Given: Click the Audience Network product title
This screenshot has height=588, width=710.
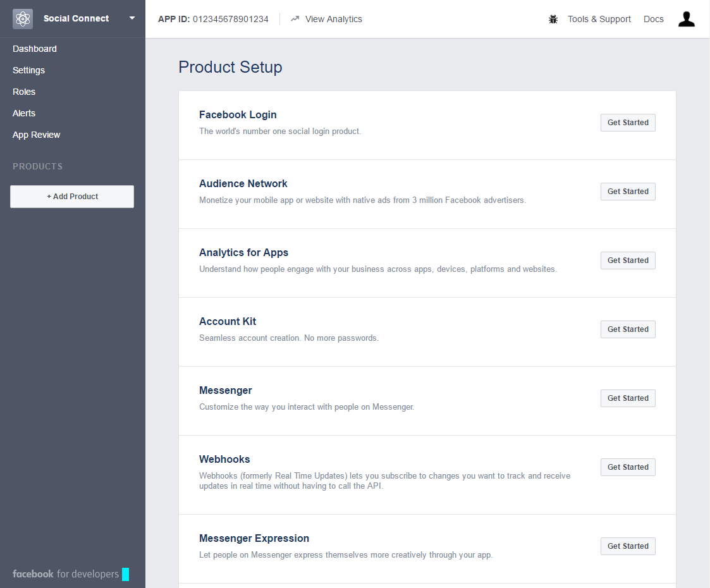Looking at the screenshot, I should [x=243, y=184].
